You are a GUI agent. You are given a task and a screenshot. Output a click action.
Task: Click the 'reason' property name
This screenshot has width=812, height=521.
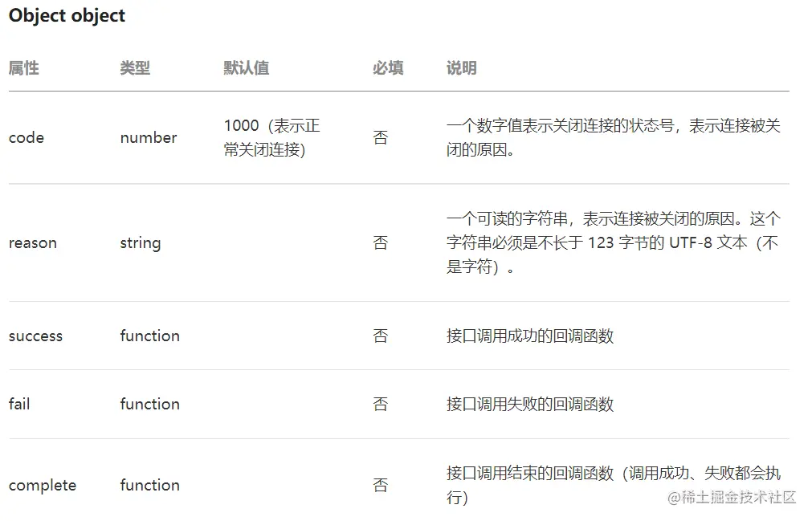point(33,242)
